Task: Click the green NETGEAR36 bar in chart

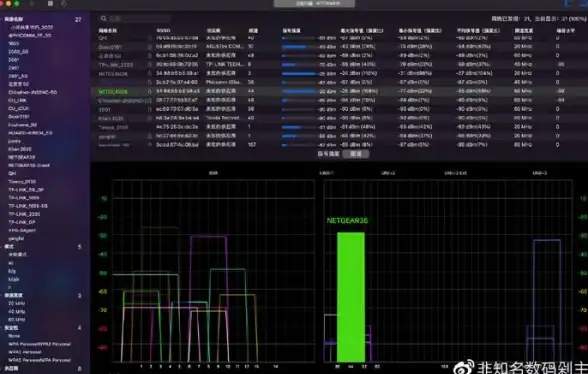Action: 351,297
